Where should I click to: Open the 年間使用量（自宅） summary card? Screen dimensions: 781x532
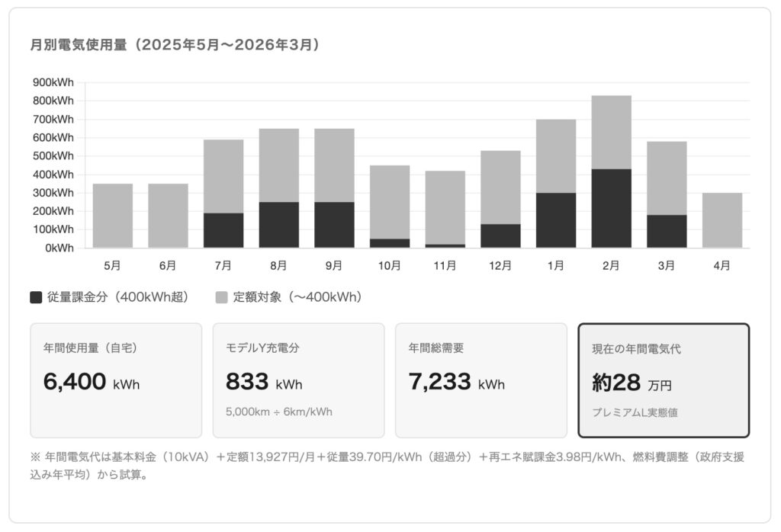[116, 380]
